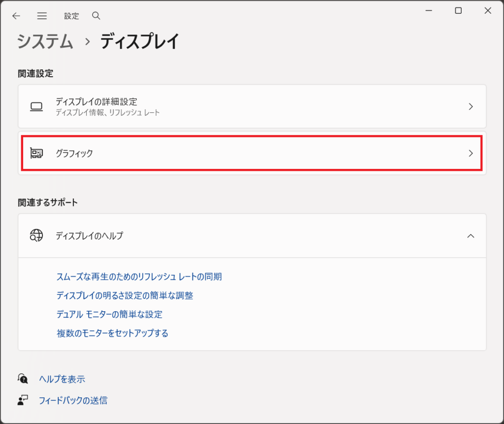The image size is (504, 424).
Task: Open link デュアル モニターの簡単な設定
Action: tap(109, 314)
